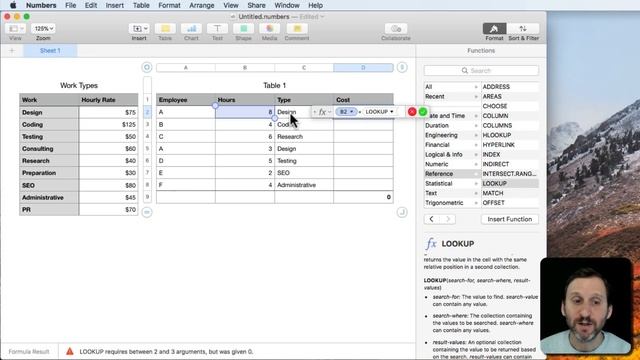Open the Sort & Filter panel
This screenshot has width=640, height=360.
[523, 29]
